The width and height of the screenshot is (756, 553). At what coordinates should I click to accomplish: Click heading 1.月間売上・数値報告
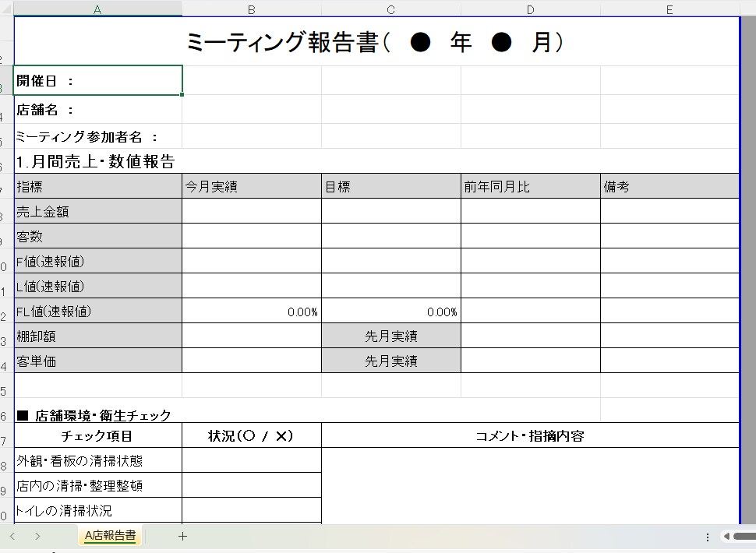95,161
